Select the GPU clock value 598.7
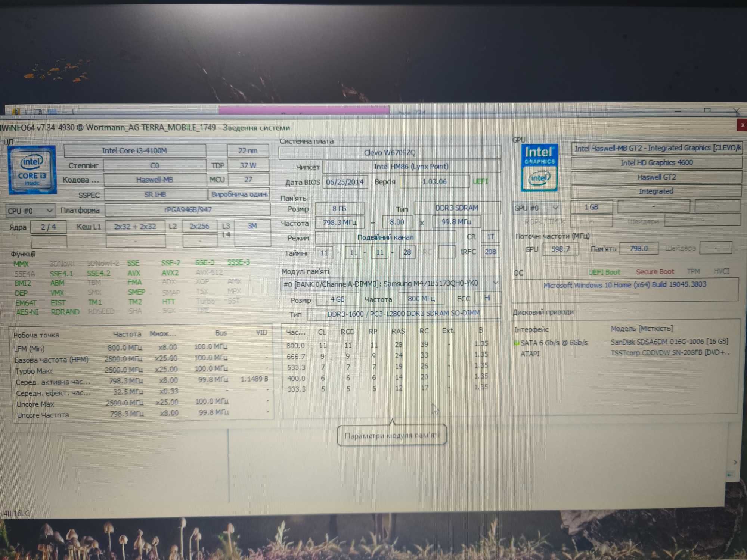747x560 pixels. 561,249
